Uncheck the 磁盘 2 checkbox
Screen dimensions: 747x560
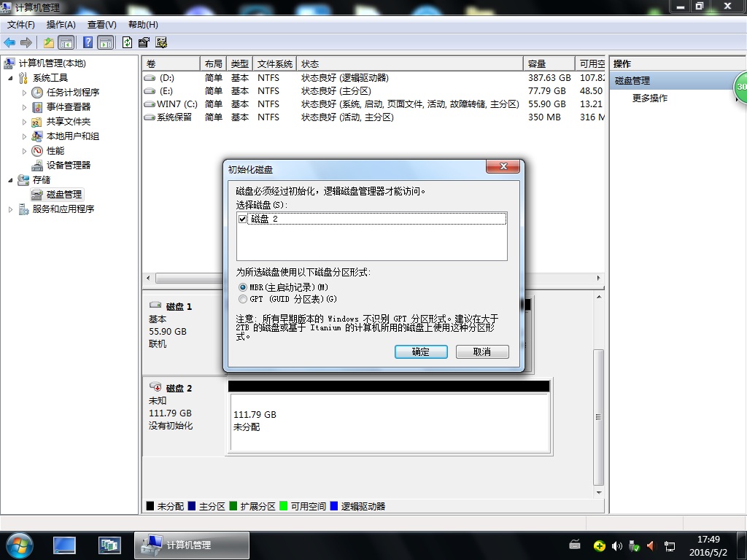(x=243, y=219)
